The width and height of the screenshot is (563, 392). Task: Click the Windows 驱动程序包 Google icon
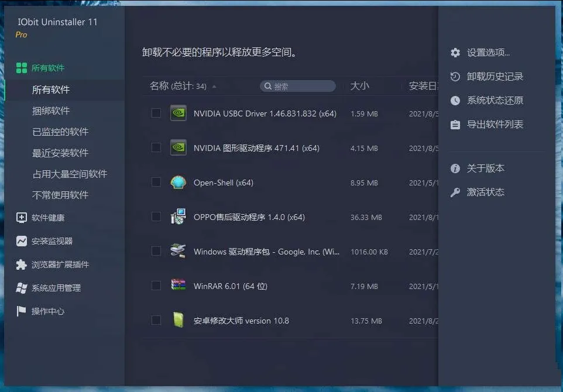(x=178, y=251)
